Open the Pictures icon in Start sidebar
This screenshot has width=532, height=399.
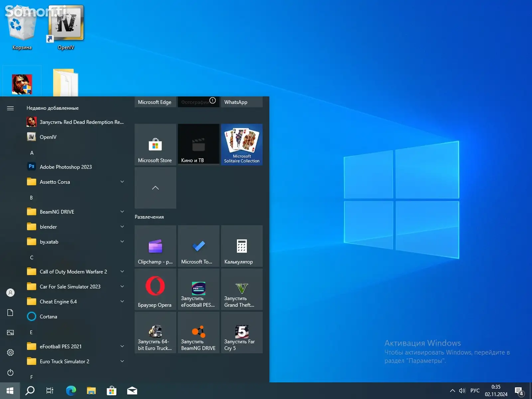coord(10,332)
